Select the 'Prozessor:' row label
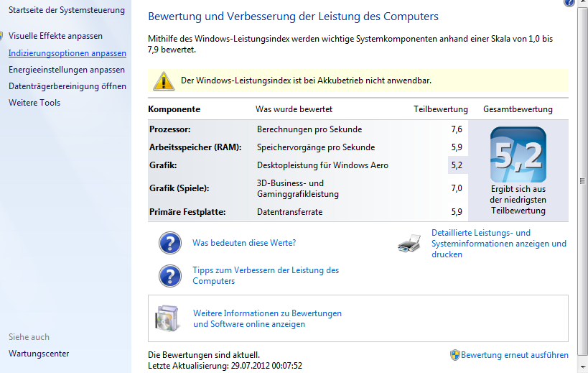This screenshot has height=373, width=588. coord(170,129)
